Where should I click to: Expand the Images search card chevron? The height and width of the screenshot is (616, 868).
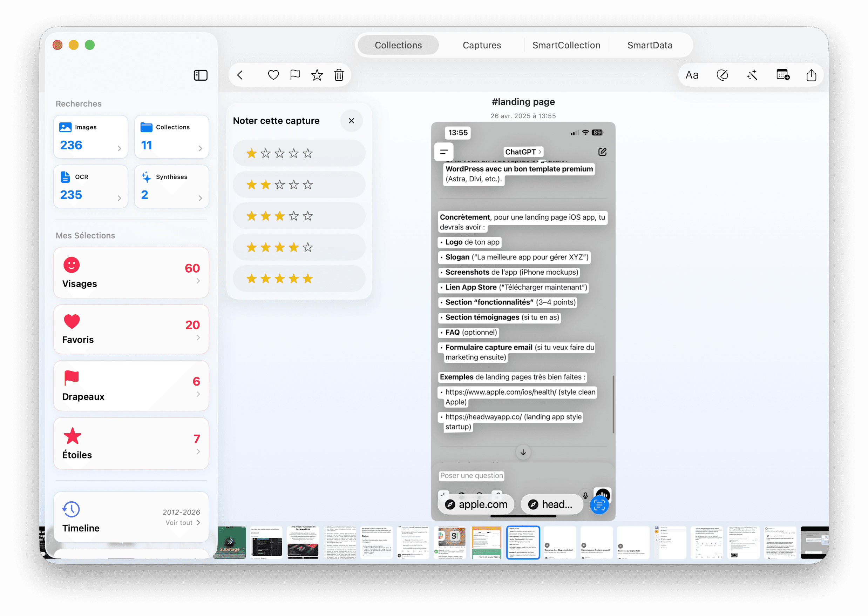click(x=120, y=148)
